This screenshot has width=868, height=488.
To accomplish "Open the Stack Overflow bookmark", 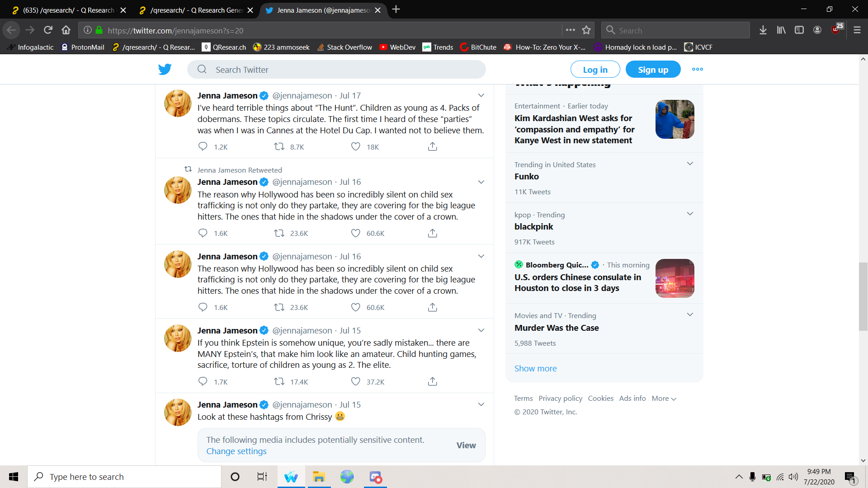I will pyautogui.click(x=344, y=47).
